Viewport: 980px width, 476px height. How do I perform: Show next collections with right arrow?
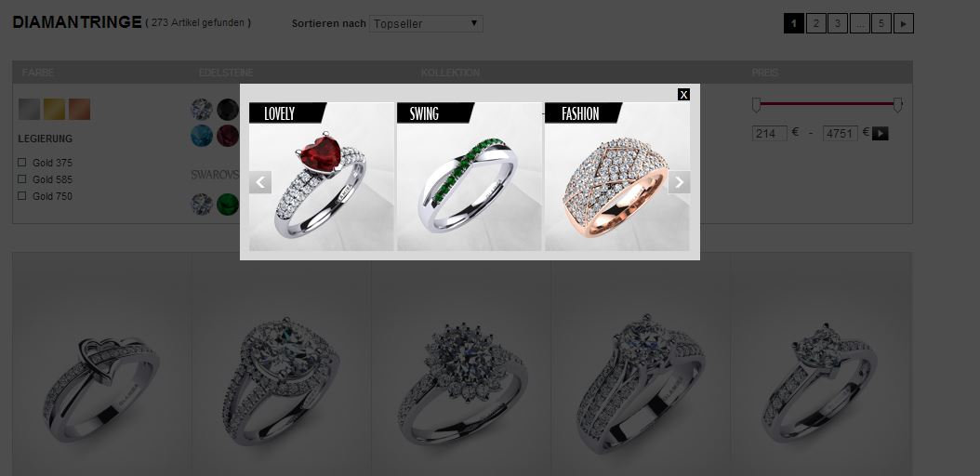click(x=679, y=182)
